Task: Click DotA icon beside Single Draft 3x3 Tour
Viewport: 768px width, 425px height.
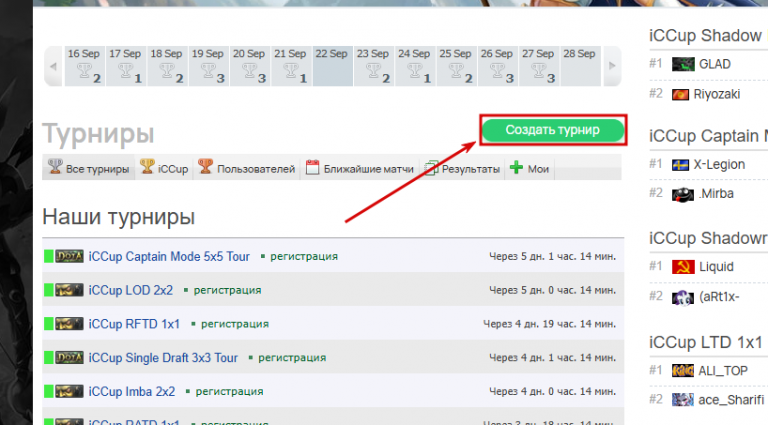Action: tap(69, 357)
